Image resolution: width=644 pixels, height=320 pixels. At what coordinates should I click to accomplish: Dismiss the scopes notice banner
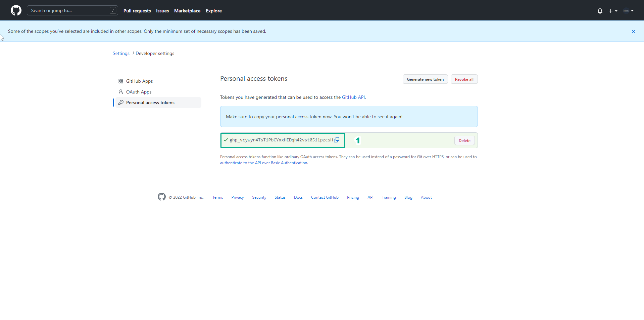coord(634,31)
